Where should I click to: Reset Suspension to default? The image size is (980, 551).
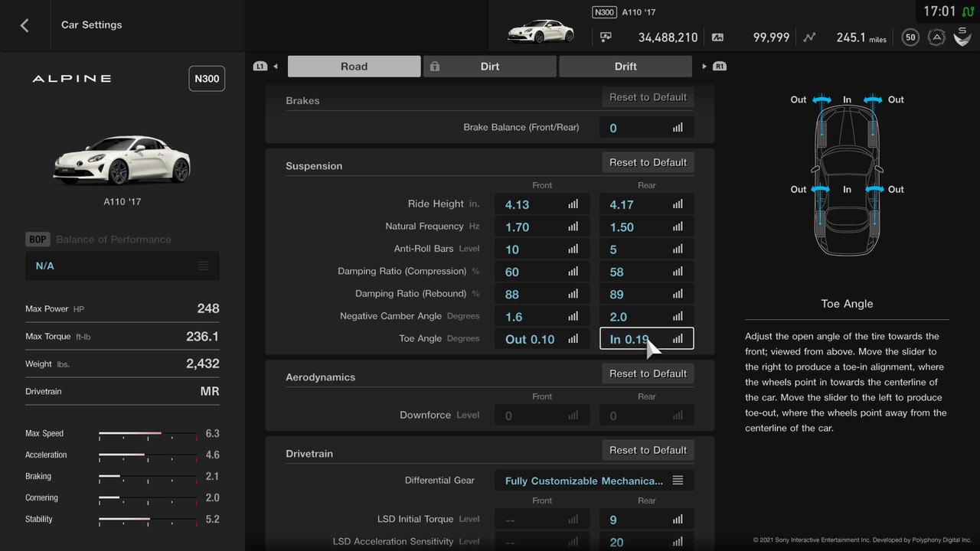(x=648, y=162)
